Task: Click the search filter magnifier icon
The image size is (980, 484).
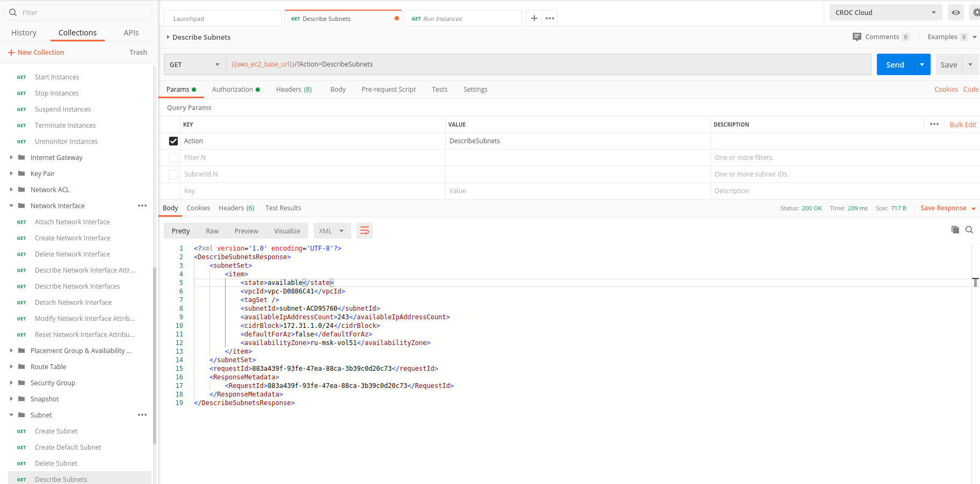Action: 13,12
